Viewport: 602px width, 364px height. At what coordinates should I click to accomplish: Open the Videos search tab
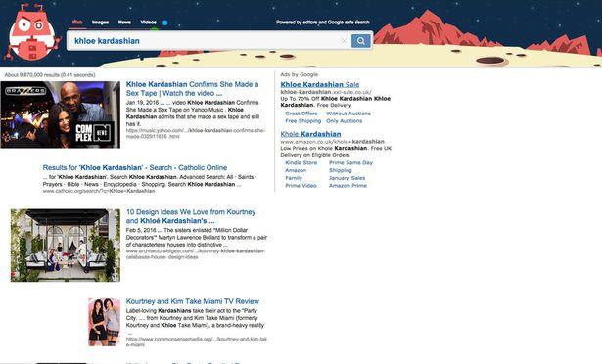148,23
